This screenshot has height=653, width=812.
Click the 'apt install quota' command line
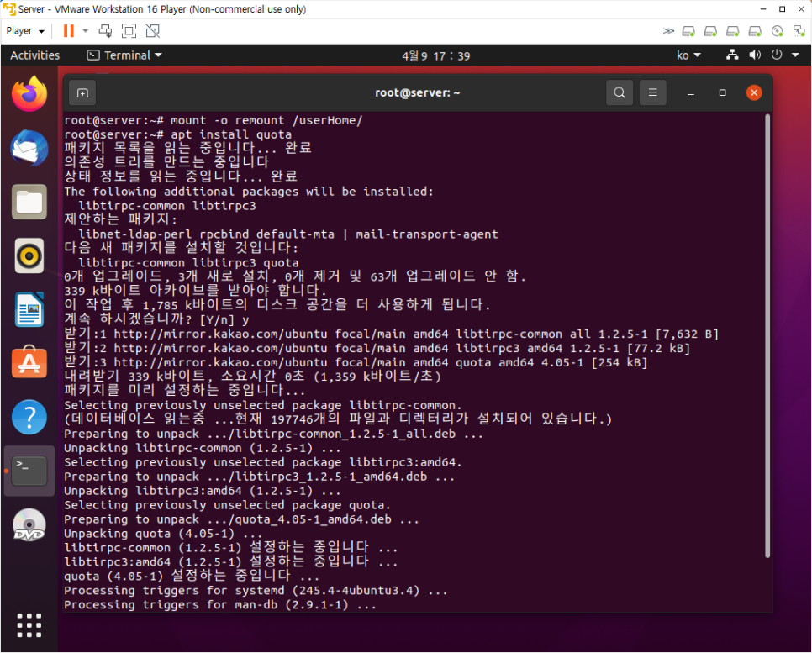pos(177,134)
